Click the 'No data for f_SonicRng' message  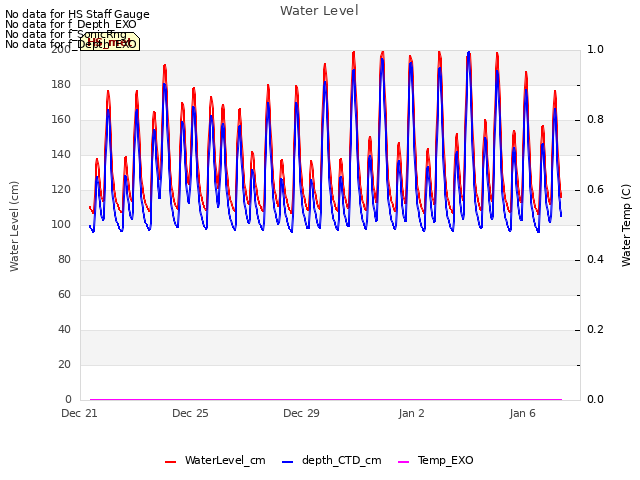pyautogui.click(x=66, y=34)
